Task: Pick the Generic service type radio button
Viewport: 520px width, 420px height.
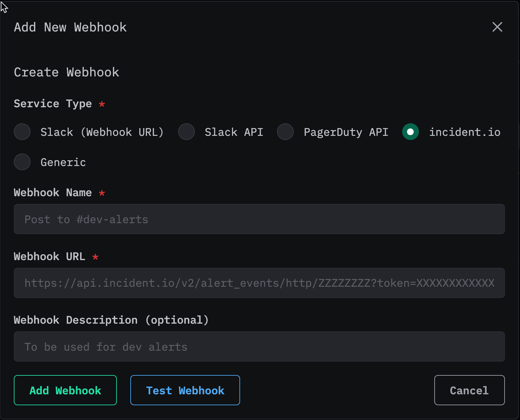Action: pos(22,162)
